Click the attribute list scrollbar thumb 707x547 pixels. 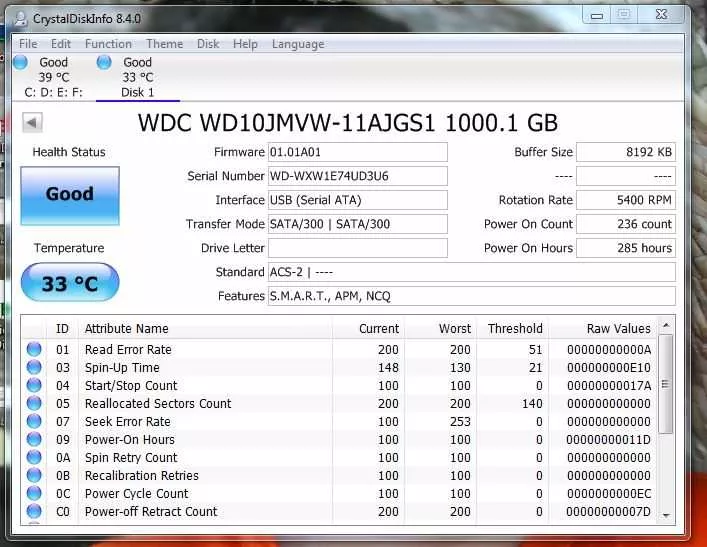coord(666,384)
